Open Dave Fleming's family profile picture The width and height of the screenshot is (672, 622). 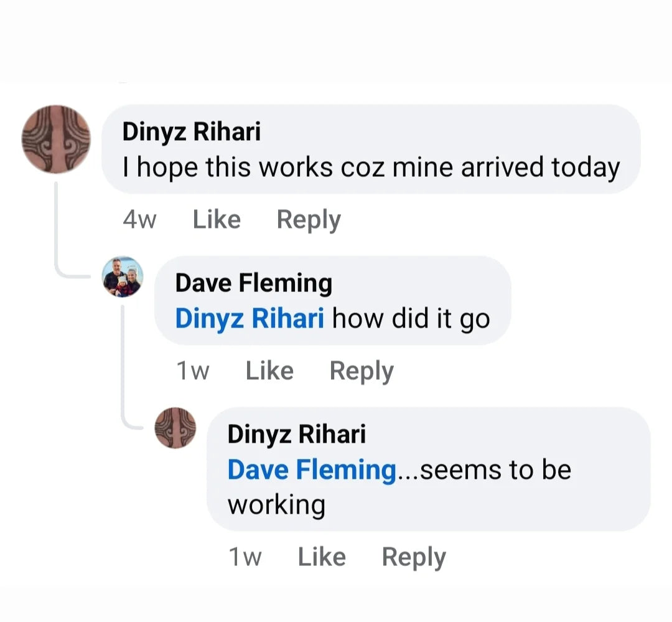pos(123,276)
